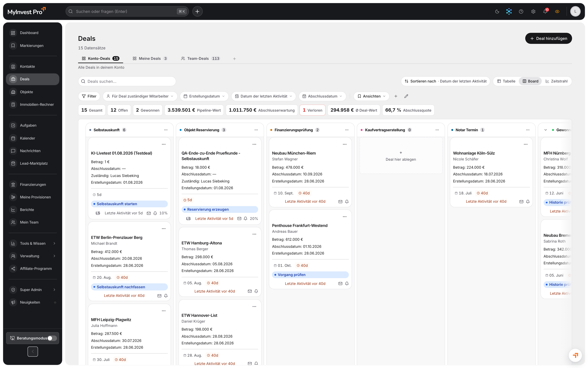This screenshot has height=368, width=588.
Task: Toggle the Beratungsmodus switch
Action: (x=52, y=338)
